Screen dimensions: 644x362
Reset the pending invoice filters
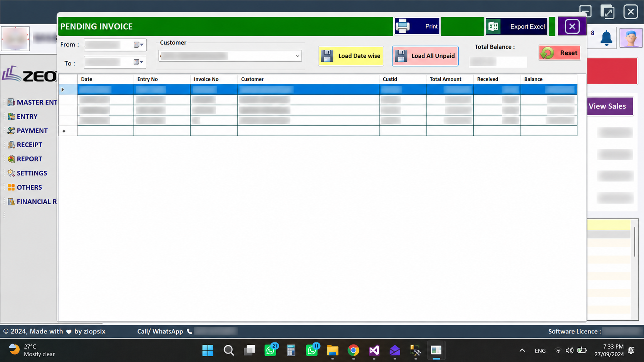(560, 53)
